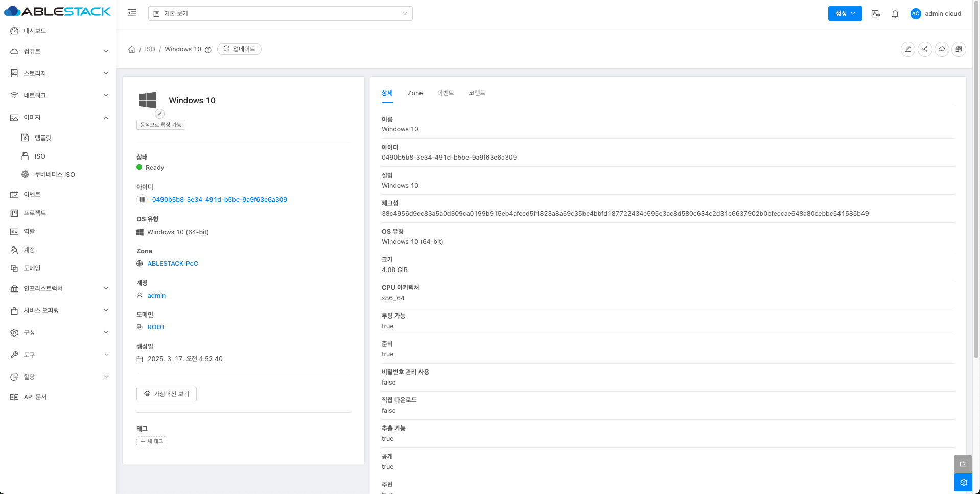Open the 생성 create dropdown button
980x494 pixels.
pyautogui.click(x=845, y=14)
